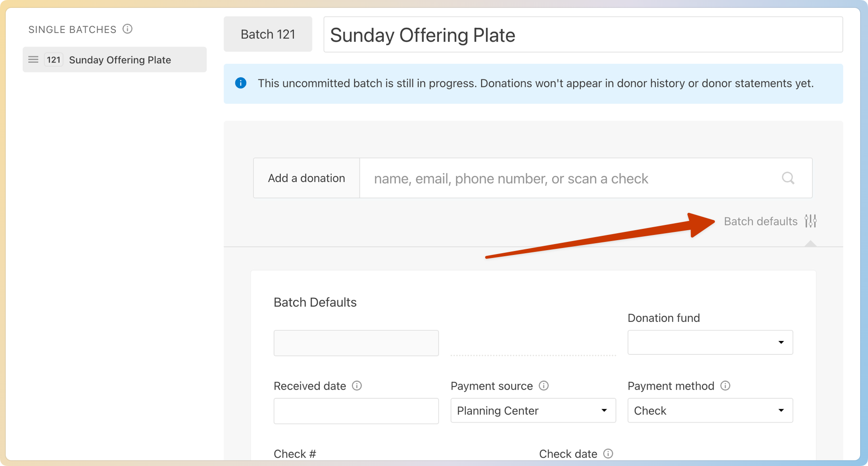Edit the batch name field
The height and width of the screenshot is (466, 868).
[583, 35]
